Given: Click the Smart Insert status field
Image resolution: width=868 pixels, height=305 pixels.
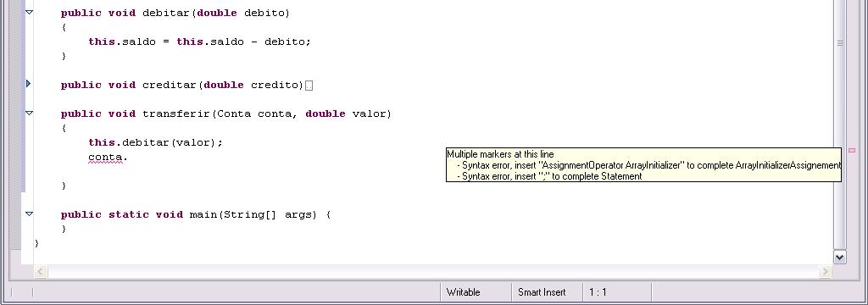Looking at the screenshot, I should point(542,292).
